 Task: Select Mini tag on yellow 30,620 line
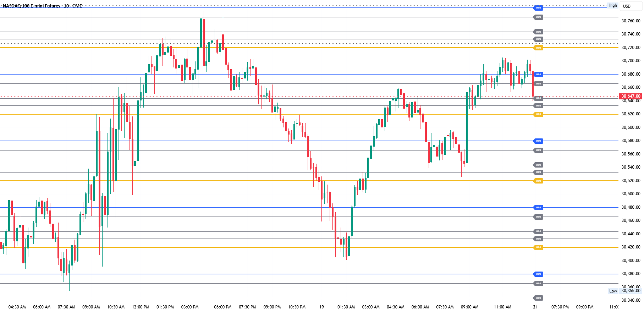click(x=538, y=114)
